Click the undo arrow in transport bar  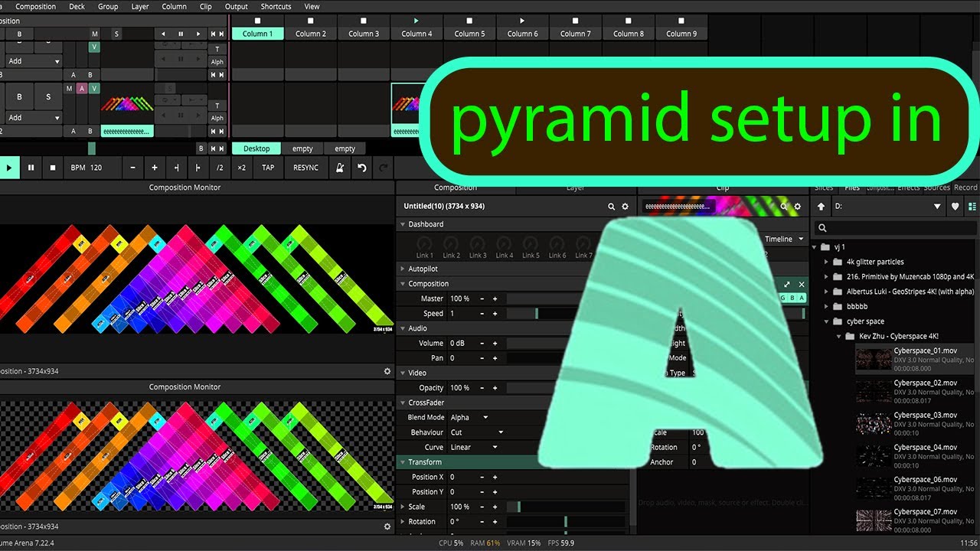(362, 168)
